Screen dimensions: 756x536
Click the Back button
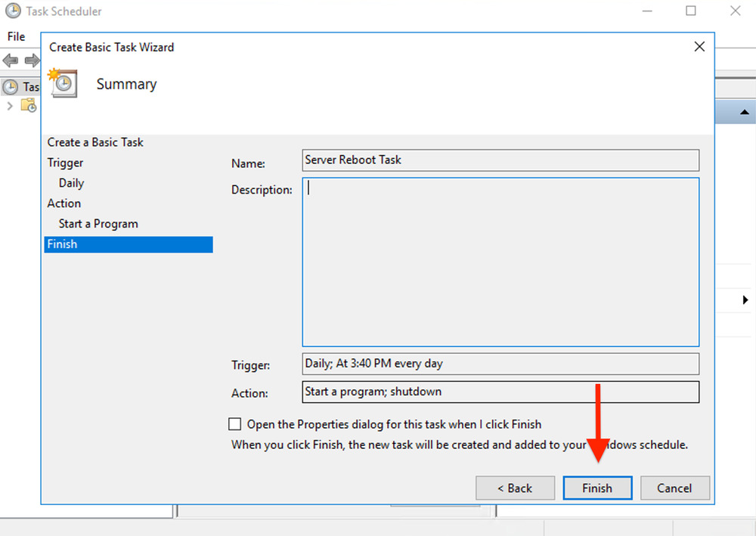[x=515, y=488]
